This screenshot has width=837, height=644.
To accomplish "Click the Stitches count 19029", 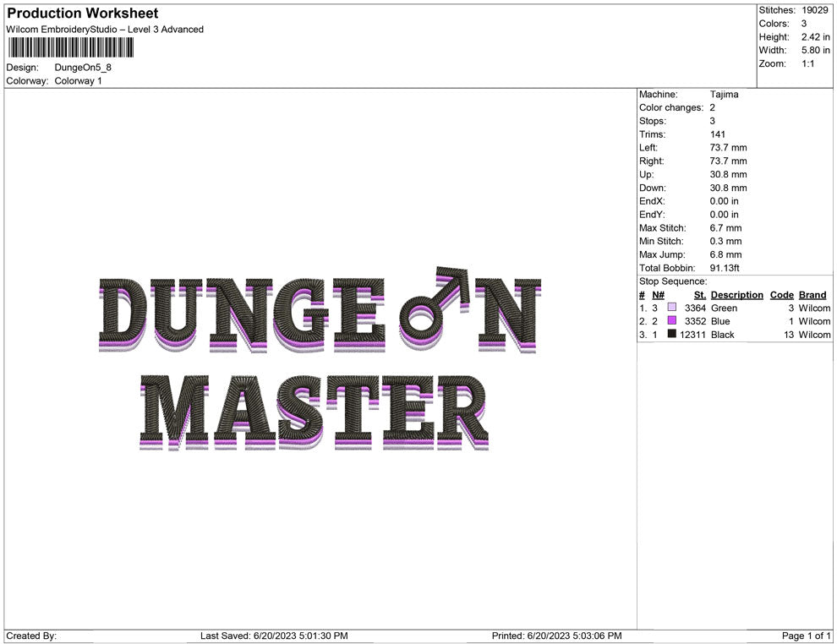I will [814, 10].
